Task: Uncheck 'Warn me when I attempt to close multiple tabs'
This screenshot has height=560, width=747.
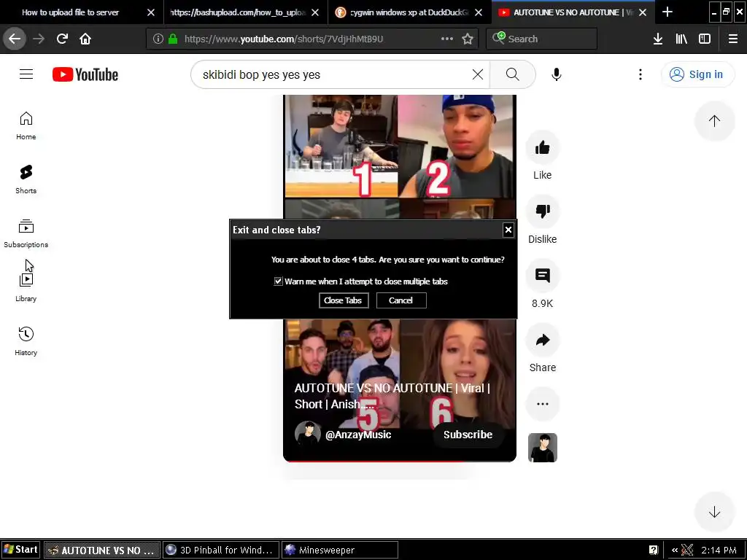Action: (278, 281)
